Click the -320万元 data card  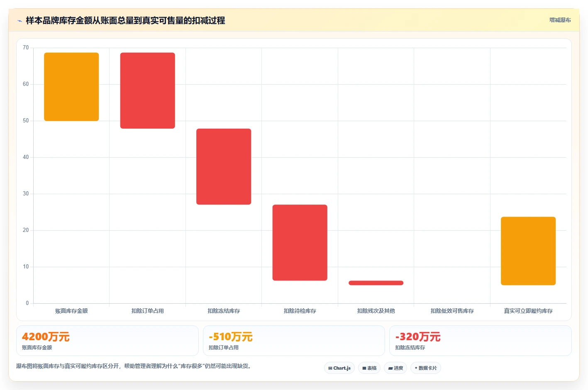coord(481,341)
